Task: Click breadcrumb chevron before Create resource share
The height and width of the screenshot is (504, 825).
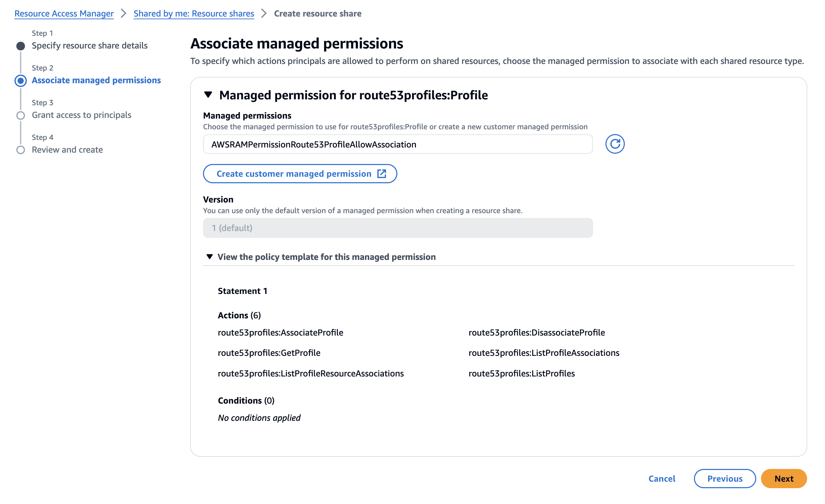Action: 264,14
